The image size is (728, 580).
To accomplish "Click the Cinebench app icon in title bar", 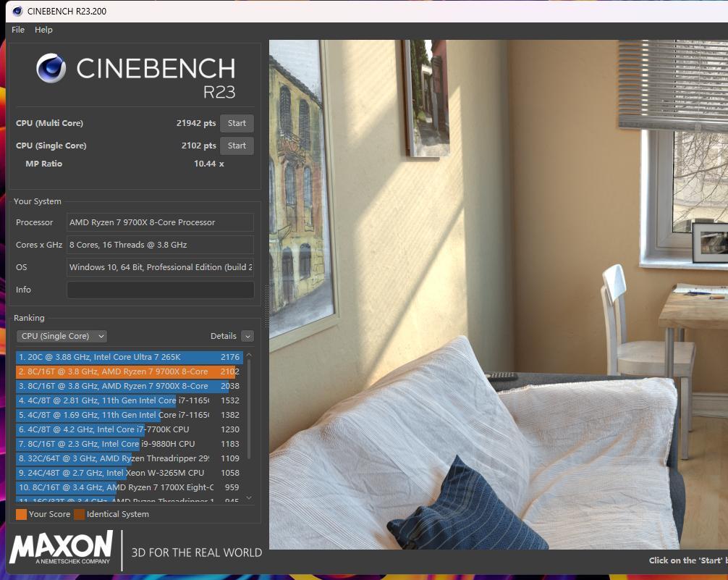I will pos(17,11).
